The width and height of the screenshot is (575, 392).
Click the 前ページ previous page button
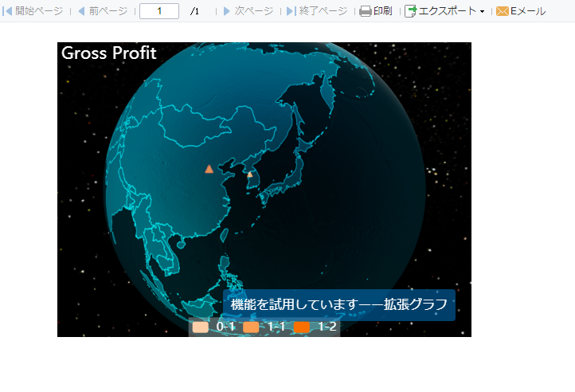(103, 11)
